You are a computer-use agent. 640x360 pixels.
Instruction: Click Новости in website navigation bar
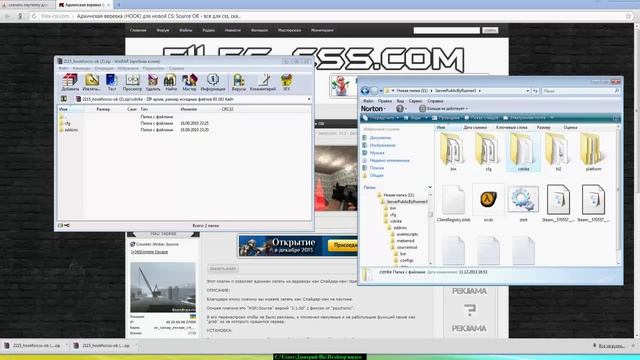[233, 30]
